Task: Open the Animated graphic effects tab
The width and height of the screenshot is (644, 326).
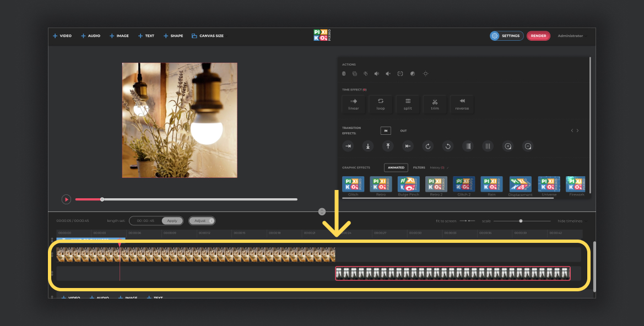Action: pos(396,167)
